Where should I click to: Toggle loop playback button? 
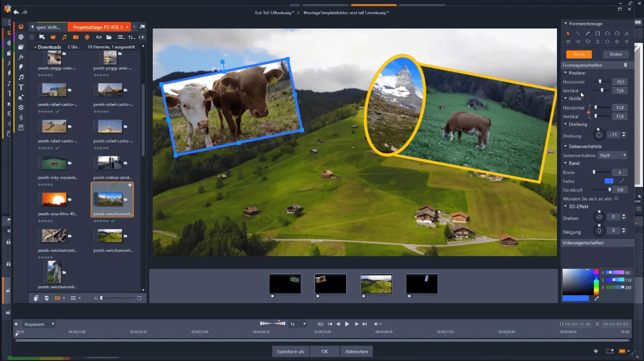coord(320,324)
